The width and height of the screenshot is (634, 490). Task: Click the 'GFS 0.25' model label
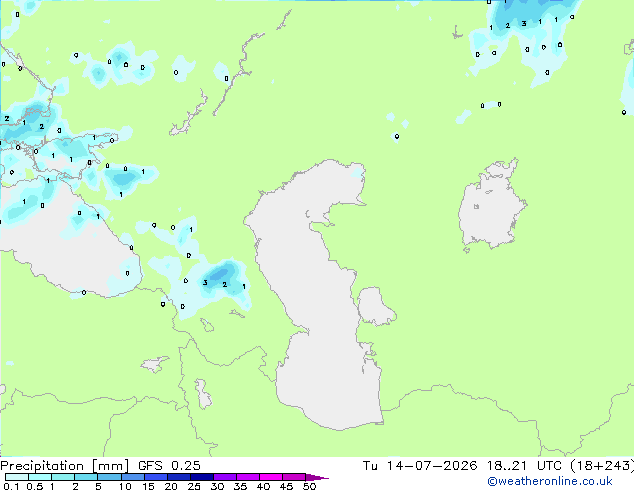pos(169,466)
